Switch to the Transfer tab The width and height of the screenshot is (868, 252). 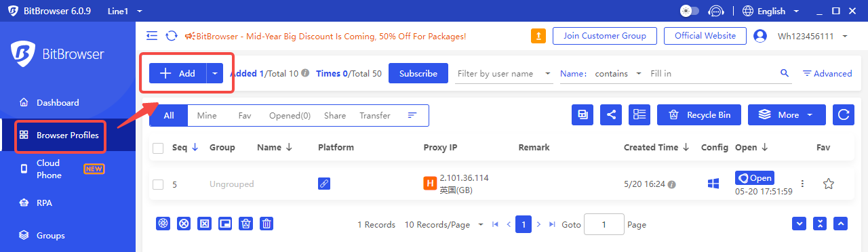tap(375, 115)
